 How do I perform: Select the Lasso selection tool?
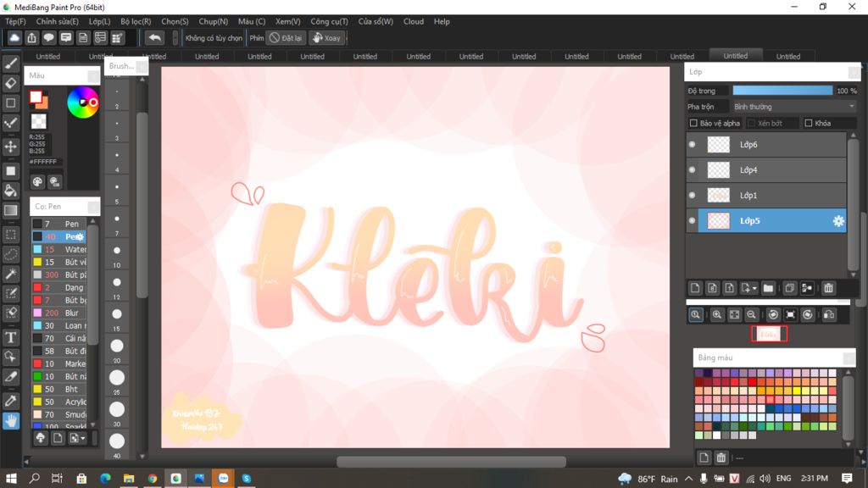click(10, 254)
